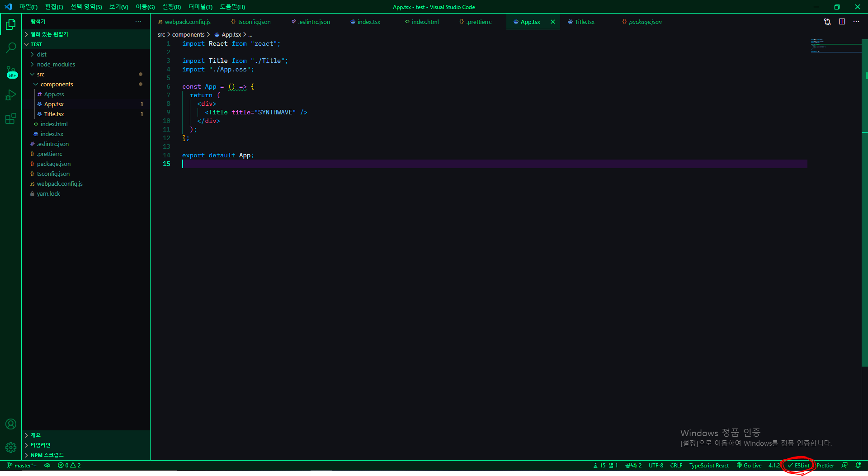Expand the NPM 스크립트 section
This screenshot has height=476, width=868.
pos(86,455)
